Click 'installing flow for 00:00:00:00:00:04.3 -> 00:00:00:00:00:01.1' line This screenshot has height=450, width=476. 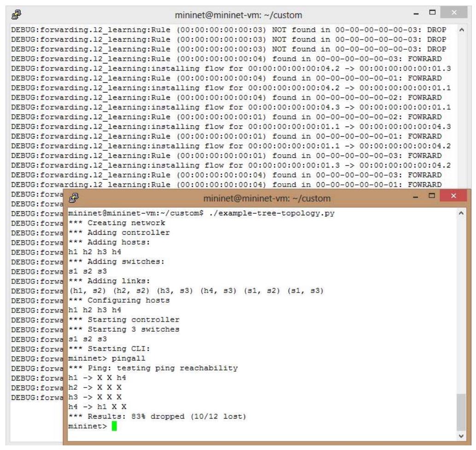click(231, 107)
